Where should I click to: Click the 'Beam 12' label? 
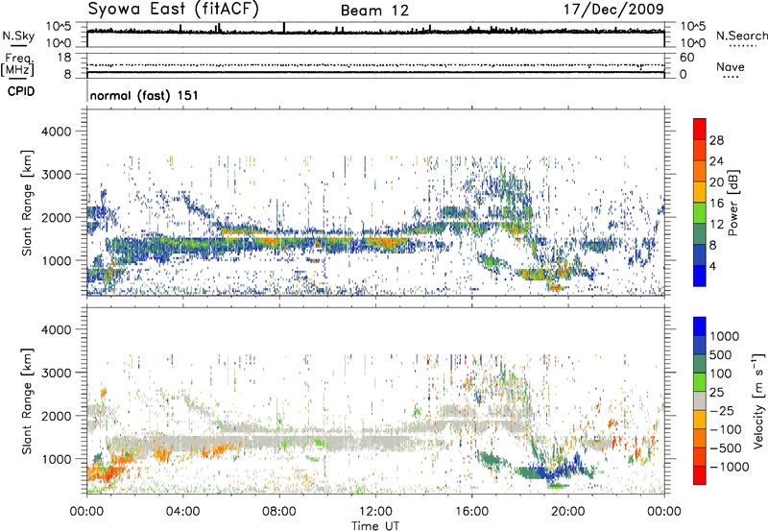pyautogui.click(x=374, y=11)
